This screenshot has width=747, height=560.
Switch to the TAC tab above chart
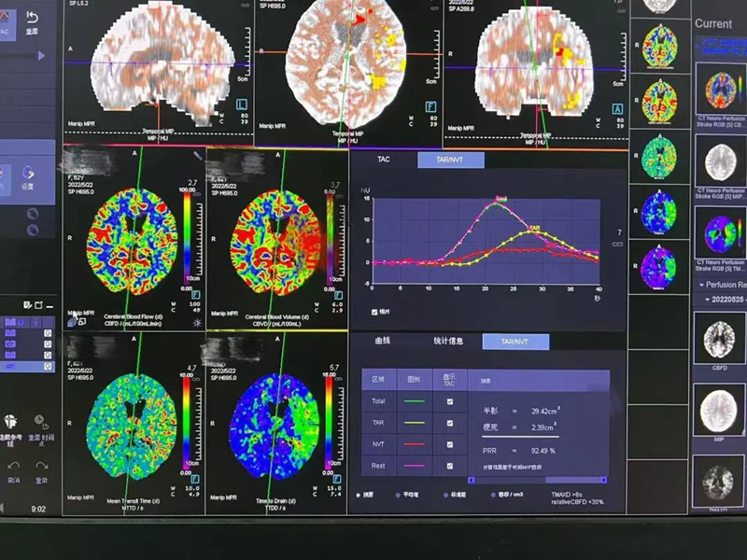tap(383, 160)
